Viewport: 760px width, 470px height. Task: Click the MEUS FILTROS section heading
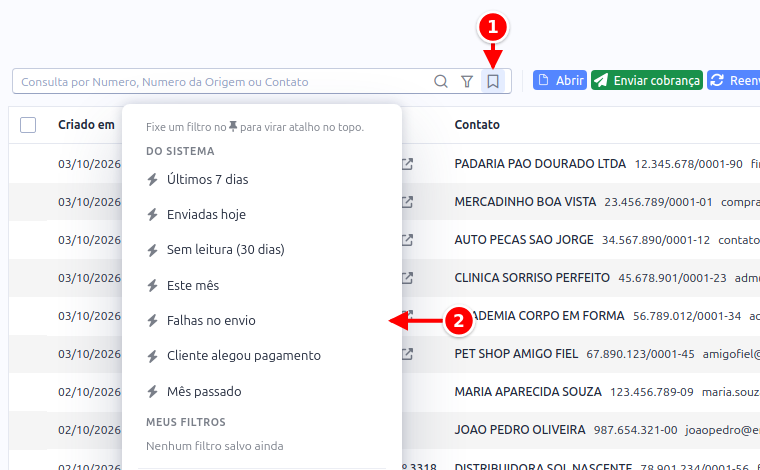tap(186, 422)
